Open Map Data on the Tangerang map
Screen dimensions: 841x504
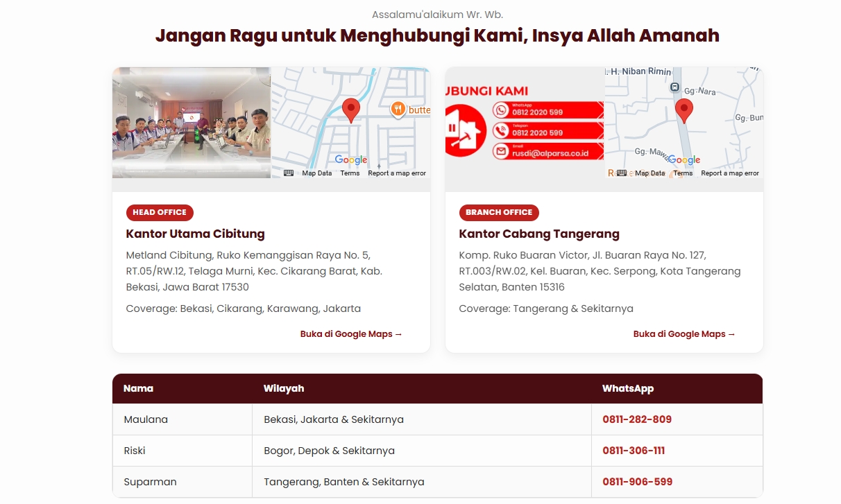click(x=650, y=173)
